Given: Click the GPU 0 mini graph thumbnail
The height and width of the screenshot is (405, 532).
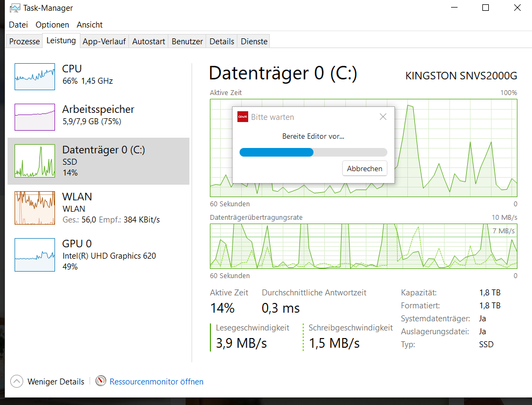Looking at the screenshot, I should tap(35, 255).
